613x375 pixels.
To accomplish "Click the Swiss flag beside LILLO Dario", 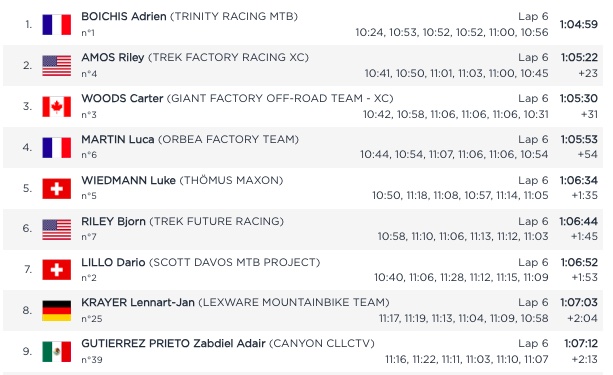I will click(x=57, y=270).
